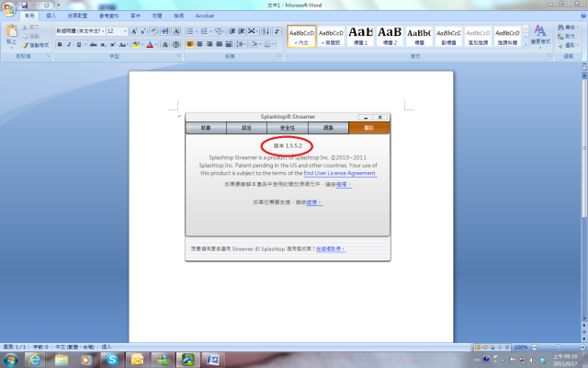588x368 pixels.
Task: Insert enclosed character (圍繞字元)
Action: (175, 45)
